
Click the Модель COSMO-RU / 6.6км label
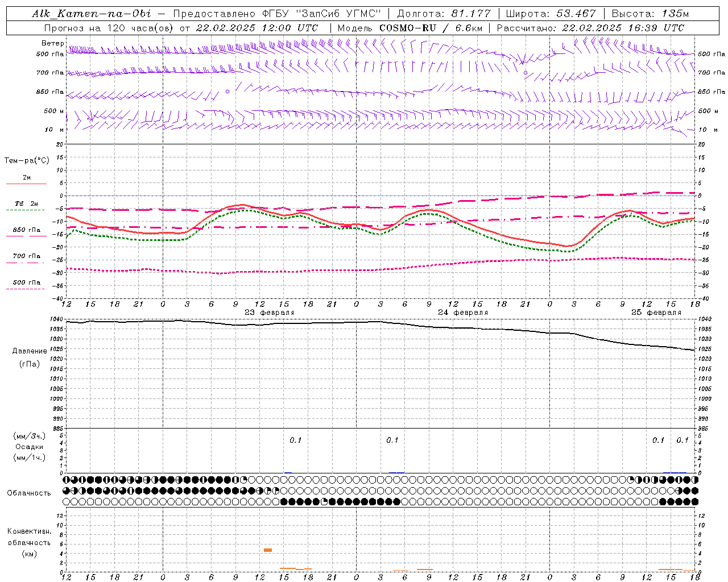[409, 28]
